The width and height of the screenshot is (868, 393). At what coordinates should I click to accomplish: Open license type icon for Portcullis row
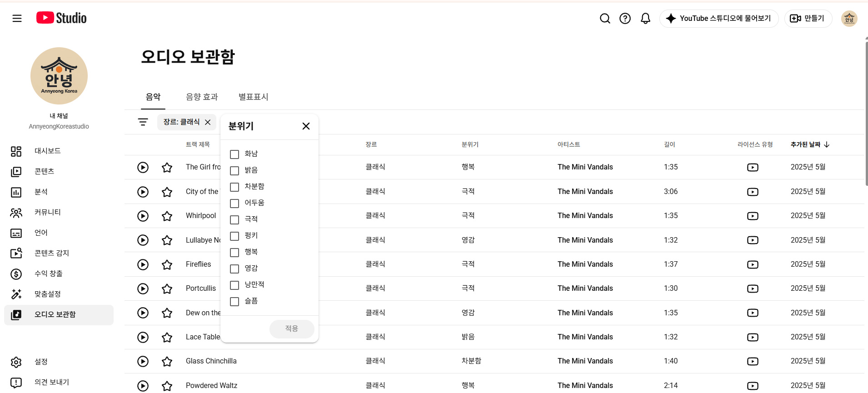tap(753, 289)
